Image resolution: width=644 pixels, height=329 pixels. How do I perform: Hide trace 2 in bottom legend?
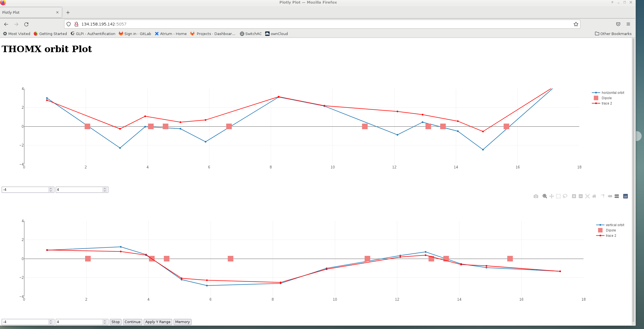click(611, 236)
